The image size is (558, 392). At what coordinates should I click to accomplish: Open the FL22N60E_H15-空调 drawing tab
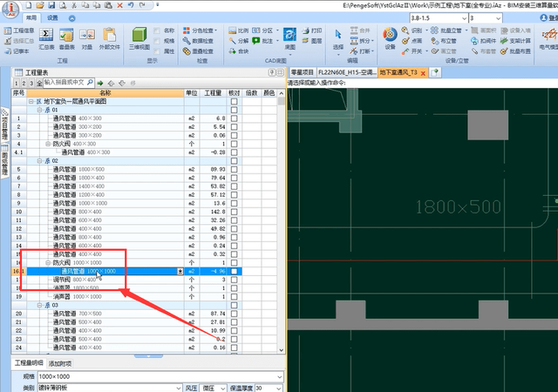(x=347, y=72)
